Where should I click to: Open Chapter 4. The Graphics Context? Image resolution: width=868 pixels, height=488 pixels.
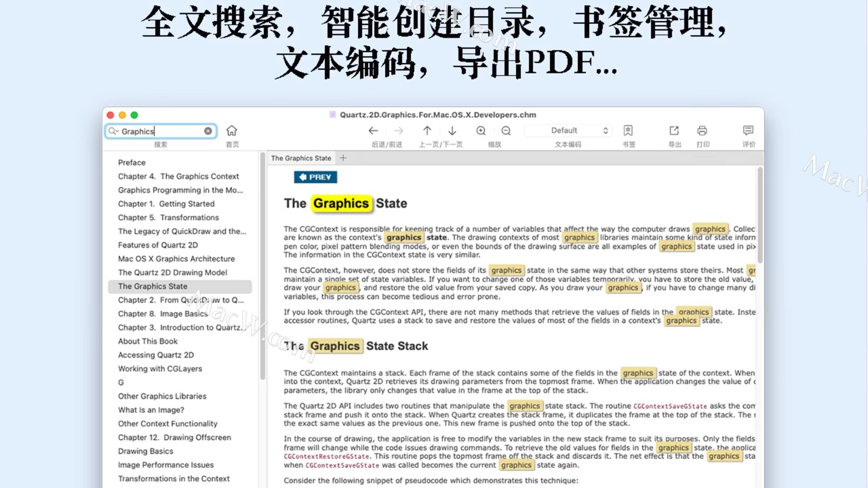coord(179,176)
